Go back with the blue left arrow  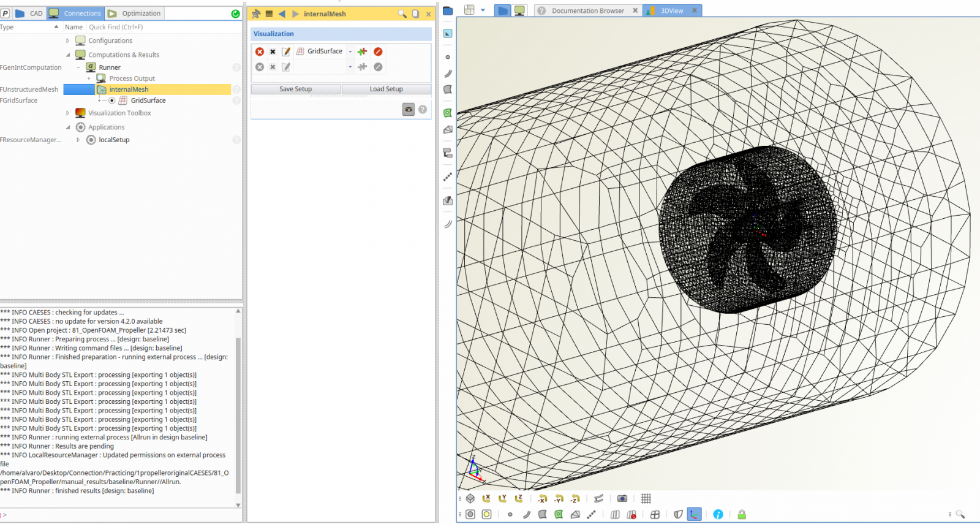click(282, 13)
